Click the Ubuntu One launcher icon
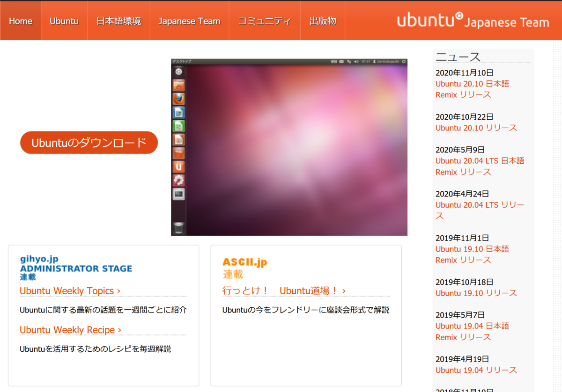The height and width of the screenshot is (392, 562). (x=178, y=167)
